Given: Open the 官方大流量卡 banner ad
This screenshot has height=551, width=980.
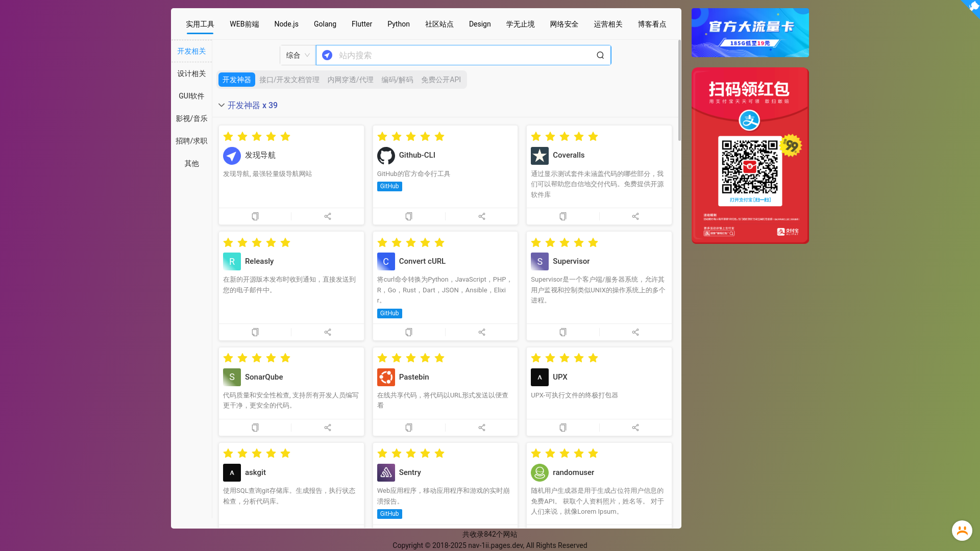Looking at the screenshot, I should point(750,33).
